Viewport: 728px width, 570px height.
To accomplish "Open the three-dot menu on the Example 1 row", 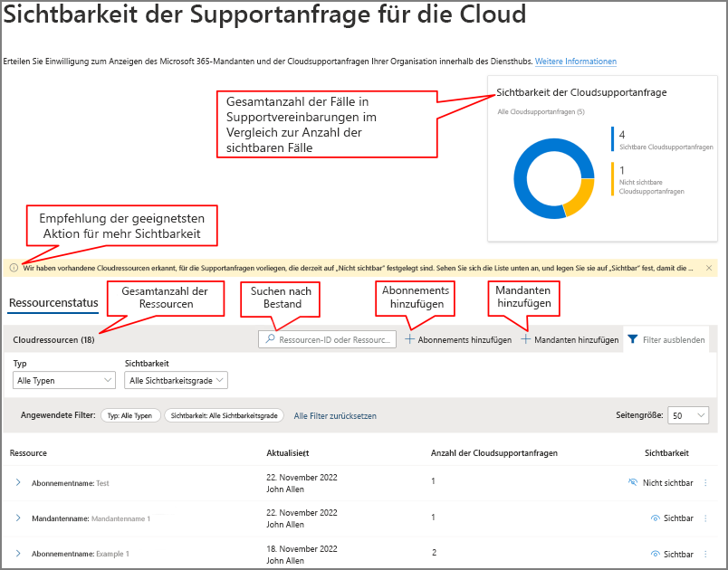I will point(705,554).
